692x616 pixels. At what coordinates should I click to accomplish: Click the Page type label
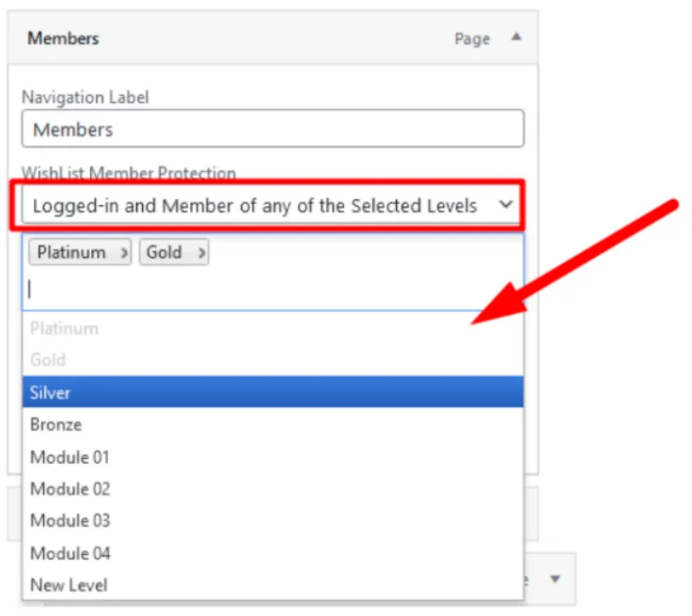(472, 39)
